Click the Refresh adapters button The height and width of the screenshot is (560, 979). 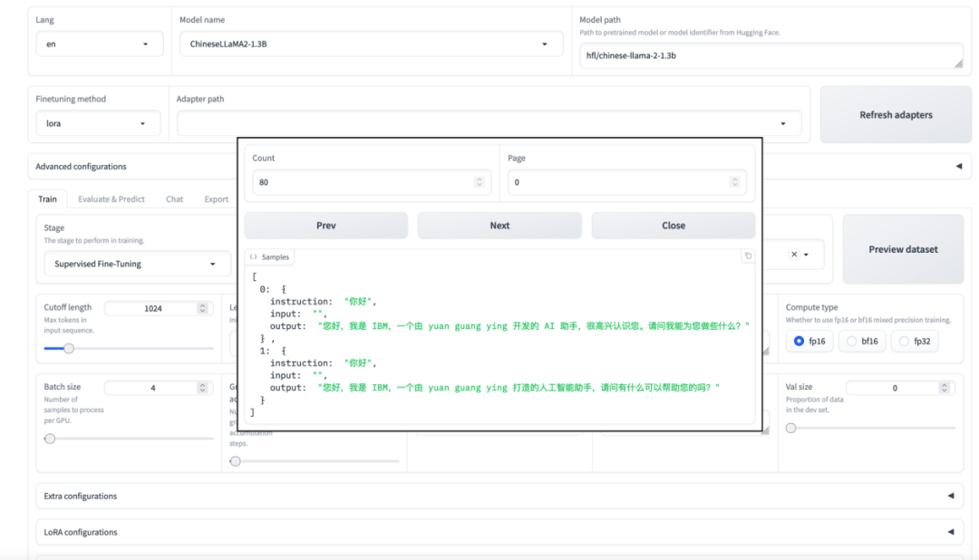[896, 115]
